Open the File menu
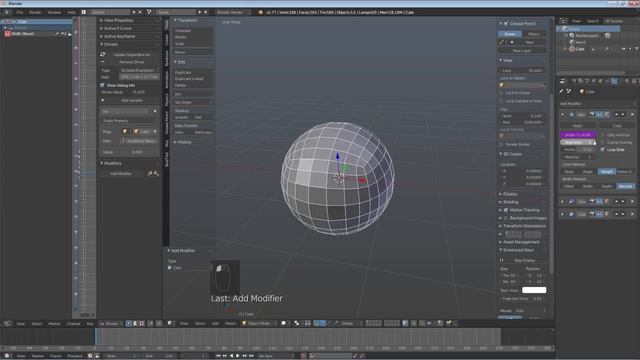 click(19, 12)
